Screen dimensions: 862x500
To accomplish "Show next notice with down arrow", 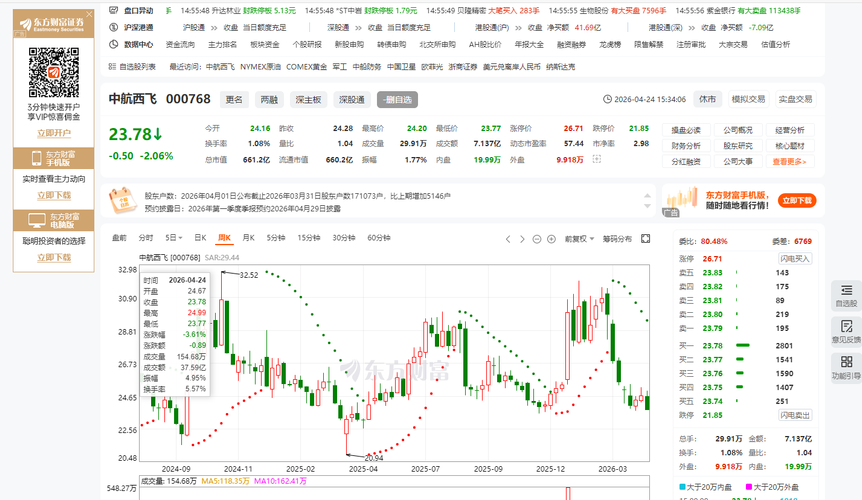I will click(x=647, y=206).
